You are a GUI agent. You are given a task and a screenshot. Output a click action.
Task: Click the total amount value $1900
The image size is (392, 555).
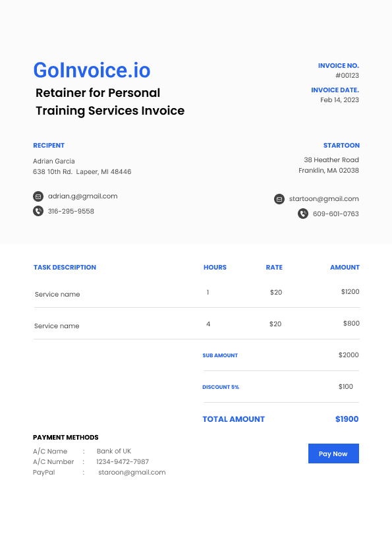click(x=347, y=419)
